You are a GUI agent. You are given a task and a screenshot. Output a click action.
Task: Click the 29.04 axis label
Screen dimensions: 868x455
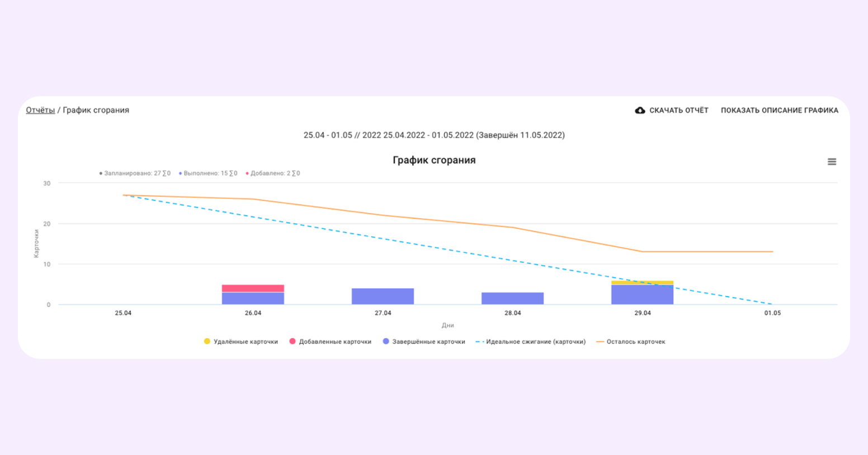642,313
